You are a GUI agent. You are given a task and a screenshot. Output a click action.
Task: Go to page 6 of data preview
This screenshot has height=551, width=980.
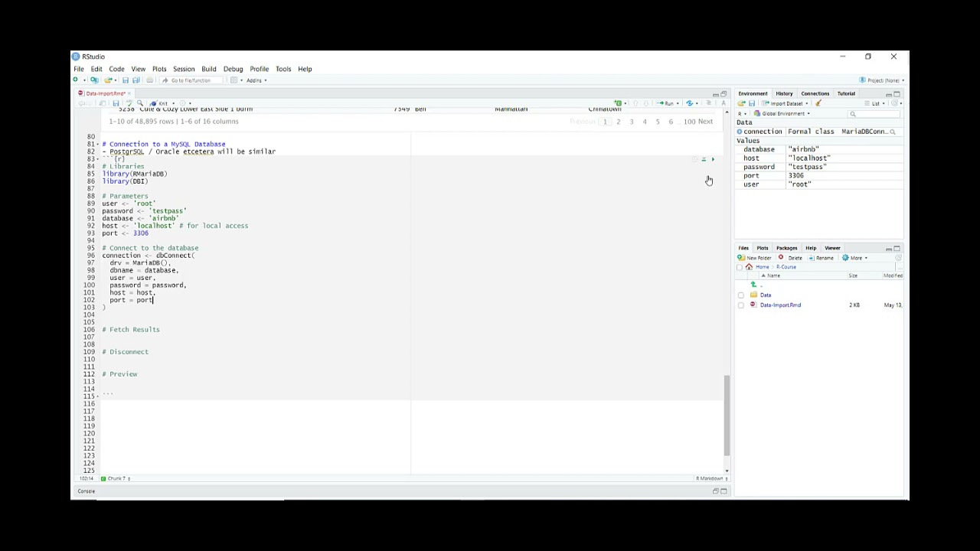[671, 122]
